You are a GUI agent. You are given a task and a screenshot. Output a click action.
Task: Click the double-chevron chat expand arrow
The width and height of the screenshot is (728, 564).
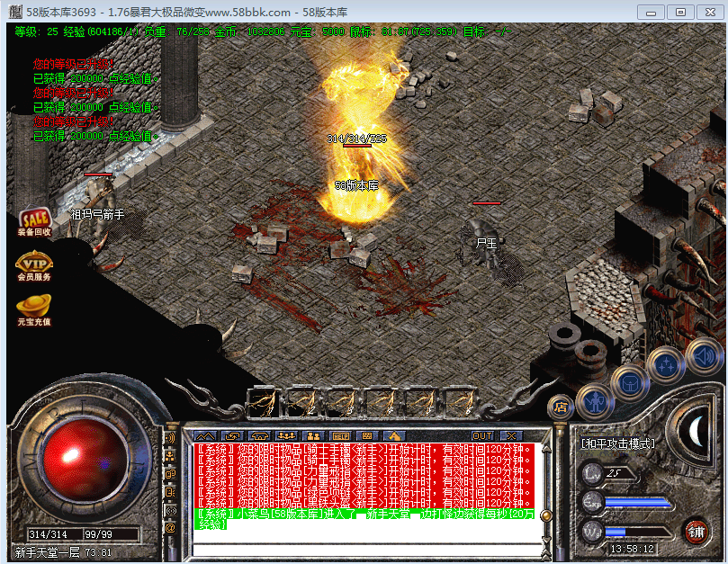[546, 553]
